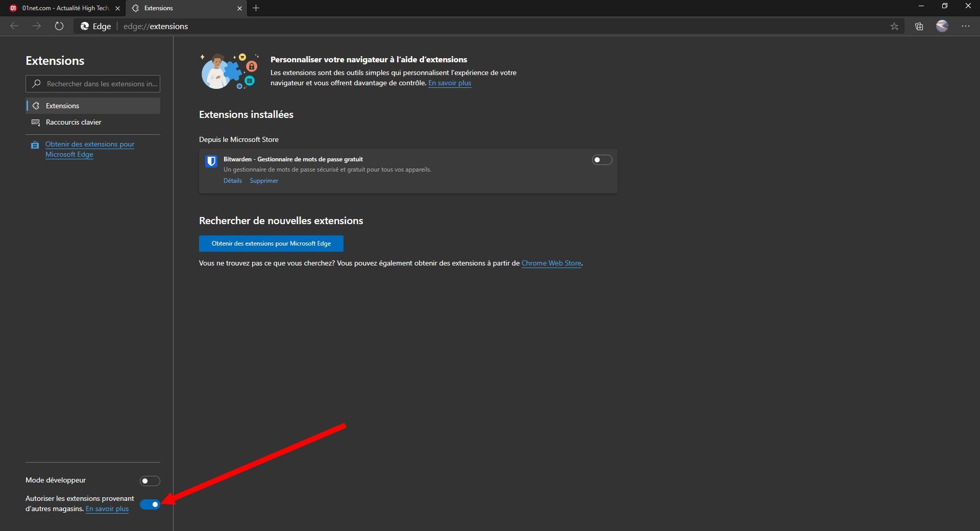The width and height of the screenshot is (980, 531).
Task: Open sidebar link Obtenir des extensions pour Microsoft Edge
Action: tap(90, 149)
